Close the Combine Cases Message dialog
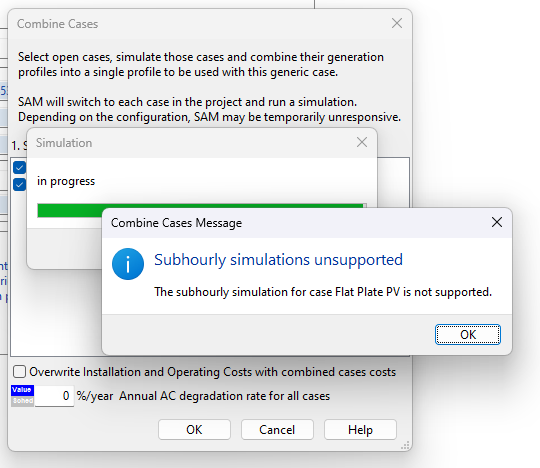The height and width of the screenshot is (468, 540). [497, 222]
